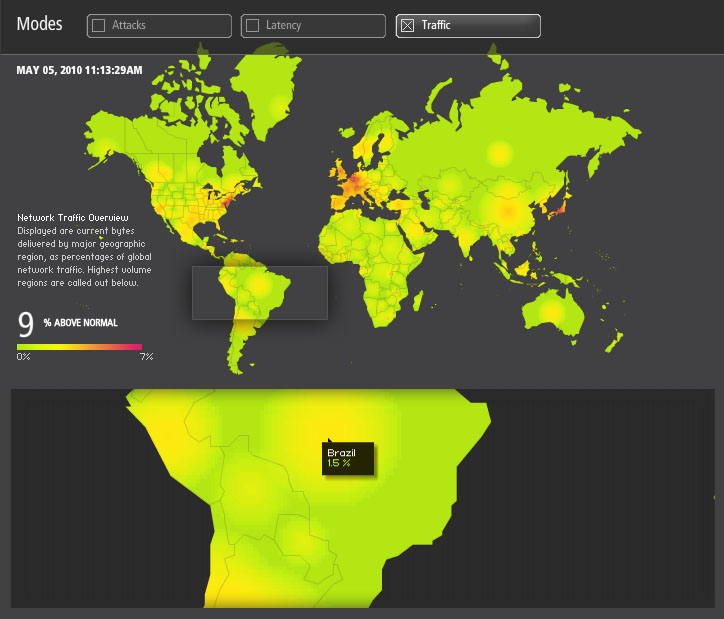
Task: Enable the Latency mode checkbox
Action: click(x=252, y=25)
